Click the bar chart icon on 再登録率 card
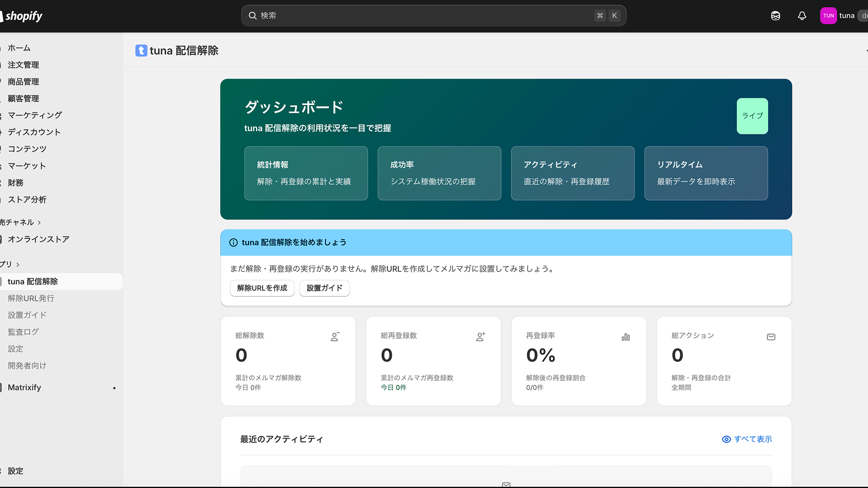The image size is (868, 488). point(626,337)
